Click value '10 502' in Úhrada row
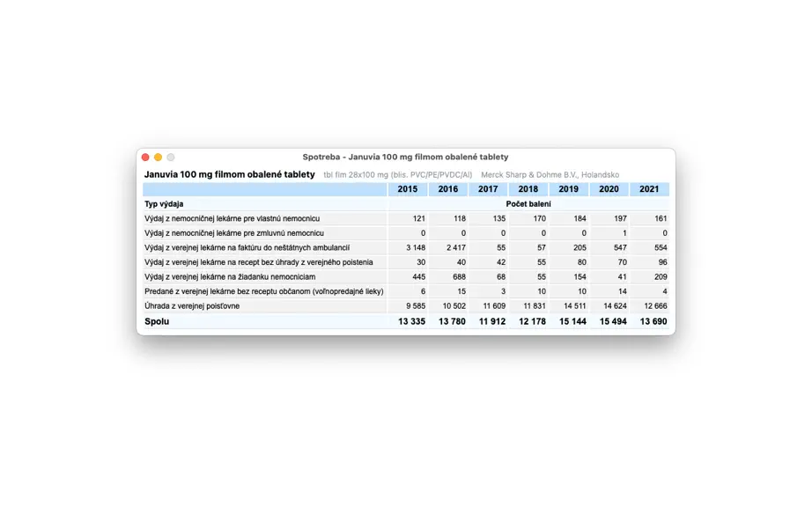The height and width of the screenshot is (507, 812). (454, 305)
